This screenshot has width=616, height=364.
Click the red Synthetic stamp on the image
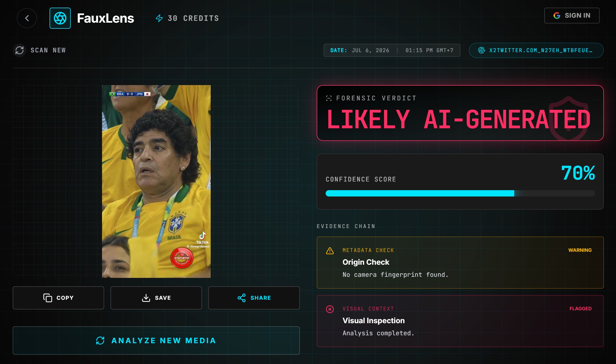pos(182,258)
